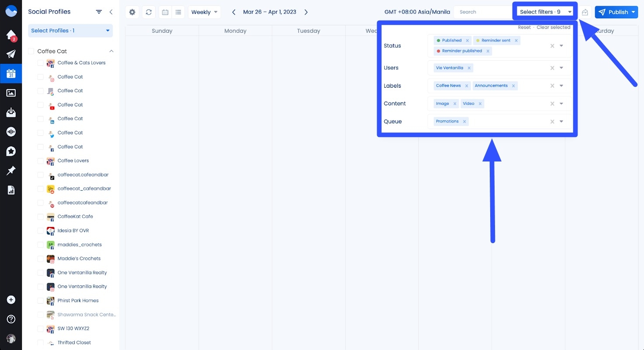Open the Status filter dropdown
Image resolution: width=644 pixels, height=350 pixels.
[561, 45]
